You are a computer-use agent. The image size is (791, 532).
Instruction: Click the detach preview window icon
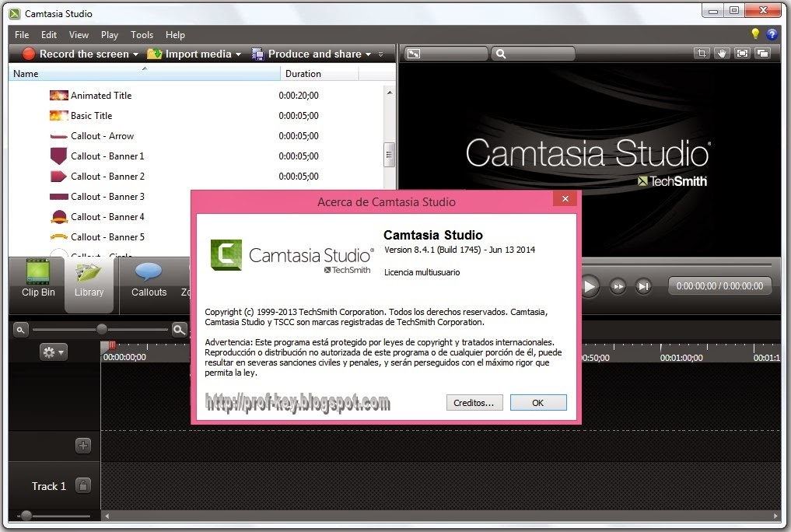click(763, 54)
